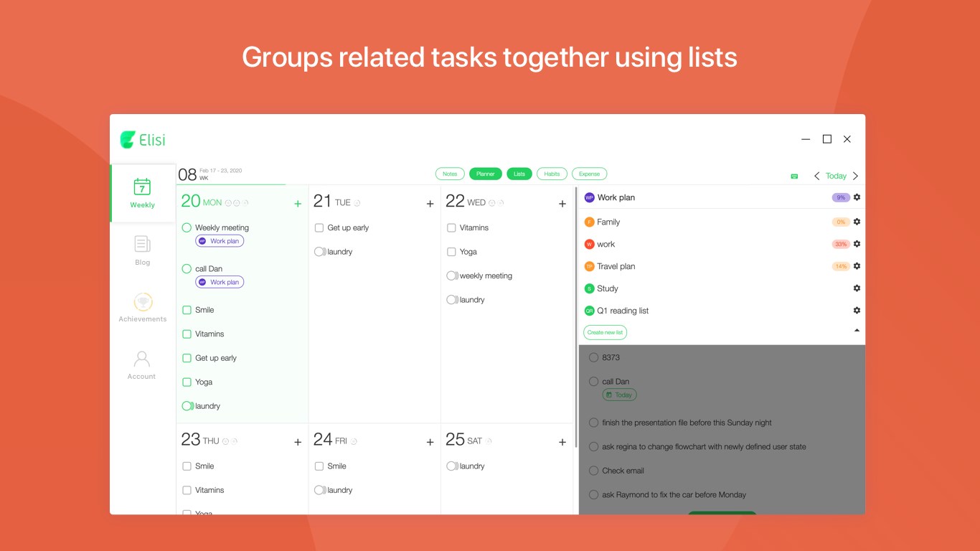Complete Monday's Weekly meeting task circle

coord(187,227)
